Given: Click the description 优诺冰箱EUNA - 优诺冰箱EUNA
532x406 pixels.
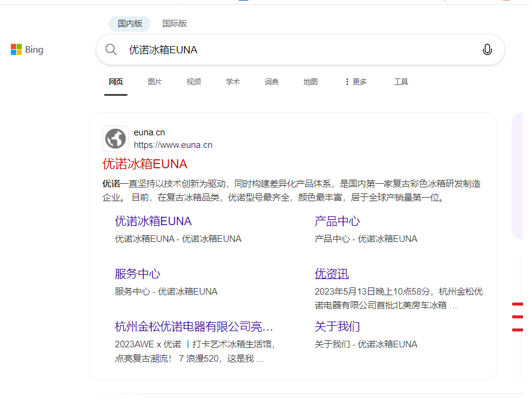Looking at the screenshot, I should tap(178, 239).
